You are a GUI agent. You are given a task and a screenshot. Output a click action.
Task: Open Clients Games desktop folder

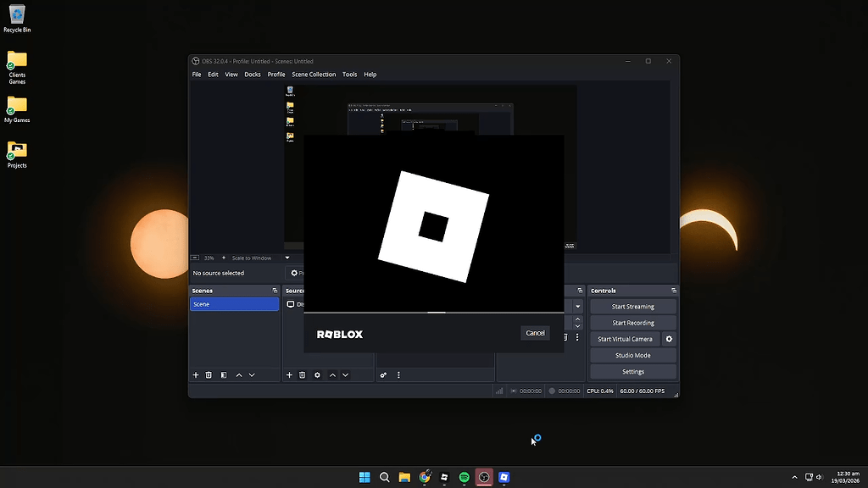tap(17, 68)
